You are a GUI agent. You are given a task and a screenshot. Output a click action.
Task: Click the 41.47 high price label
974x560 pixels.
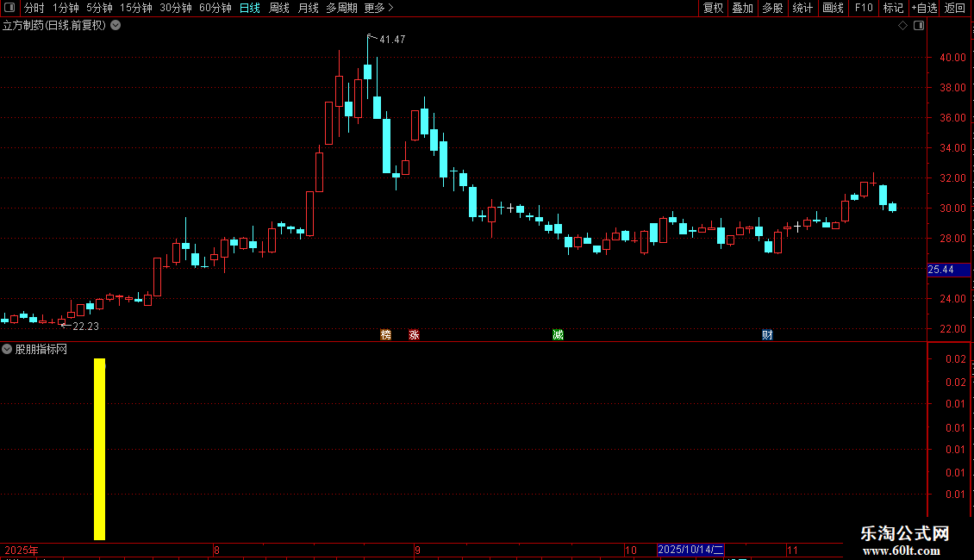point(392,39)
